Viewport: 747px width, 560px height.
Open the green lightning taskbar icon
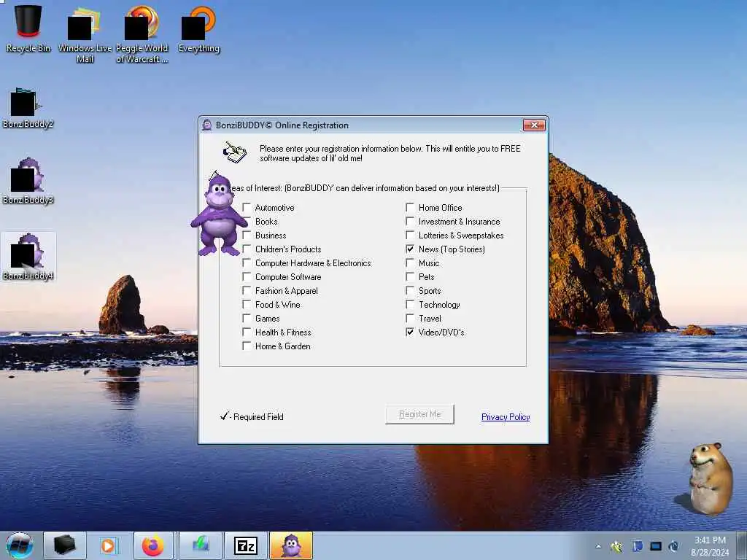coord(201,545)
